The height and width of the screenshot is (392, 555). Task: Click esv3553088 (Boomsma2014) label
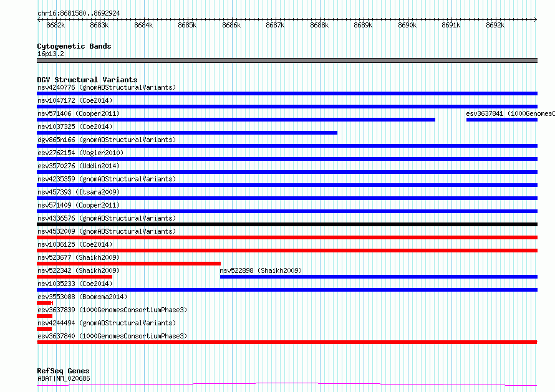click(82, 297)
